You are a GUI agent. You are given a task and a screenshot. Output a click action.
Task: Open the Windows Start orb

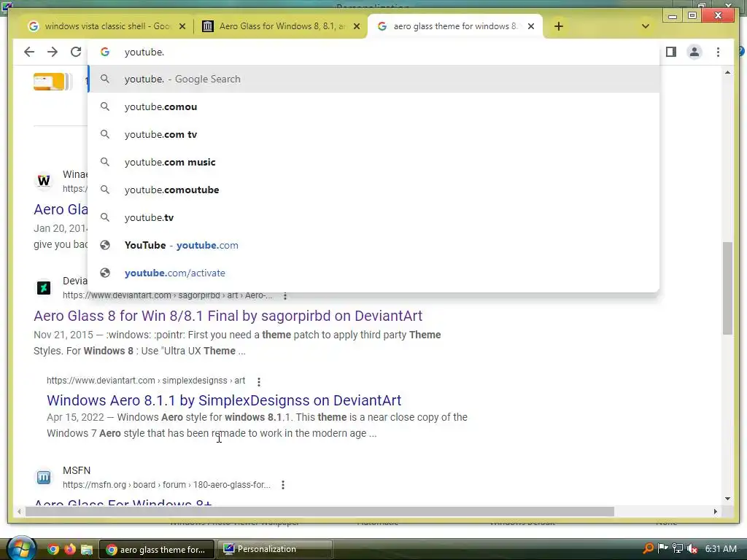(x=20, y=548)
